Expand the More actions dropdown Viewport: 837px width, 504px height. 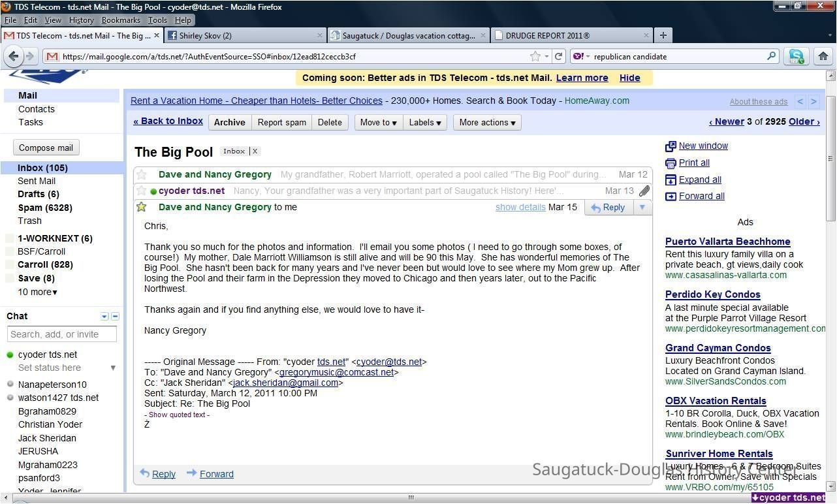pos(487,123)
